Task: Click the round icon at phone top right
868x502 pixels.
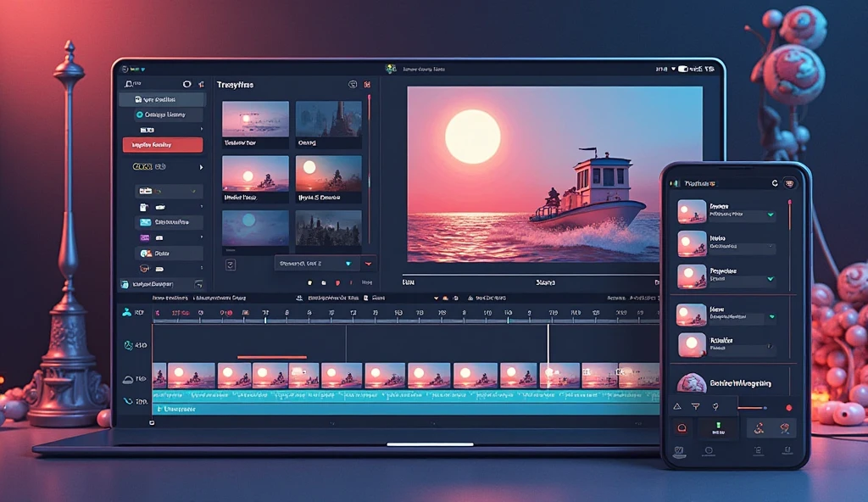Action: [x=789, y=183]
